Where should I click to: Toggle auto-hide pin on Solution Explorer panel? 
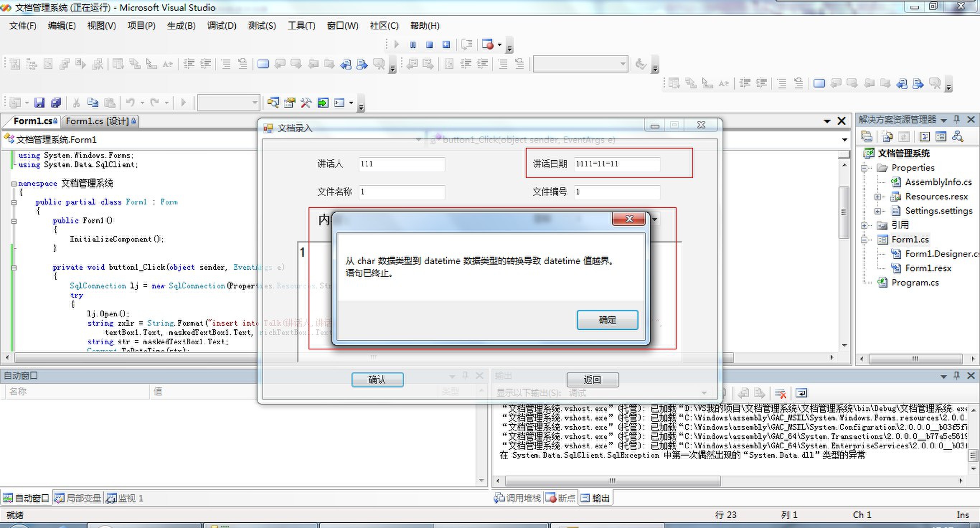[x=957, y=119]
